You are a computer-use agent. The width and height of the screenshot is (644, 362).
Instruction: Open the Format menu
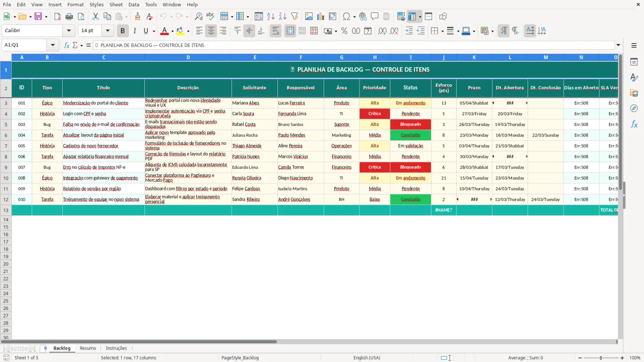[x=76, y=4]
